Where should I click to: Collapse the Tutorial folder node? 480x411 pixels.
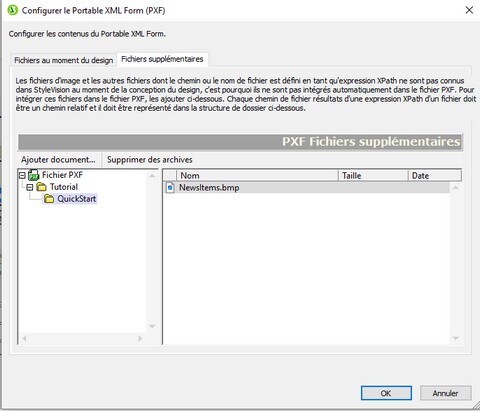coord(30,187)
